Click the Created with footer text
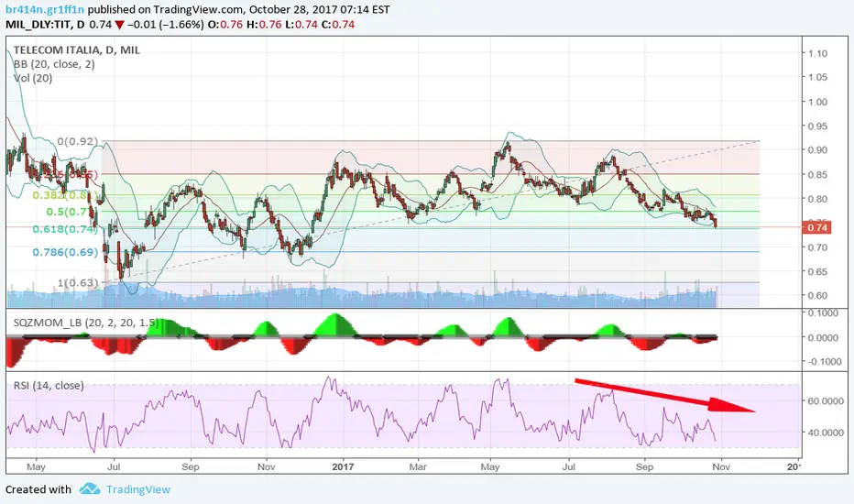Viewport: 854px width, 504px height. 38,489
